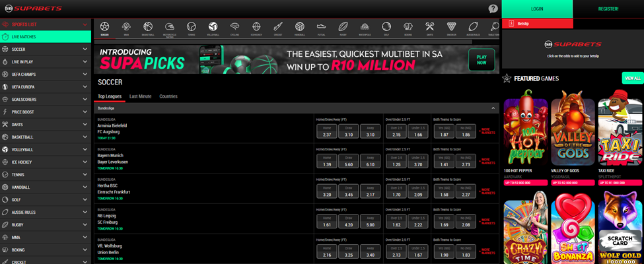This screenshot has width=644, height=264.
Task: Open the Betslip tab
Action: coord(537,24)
